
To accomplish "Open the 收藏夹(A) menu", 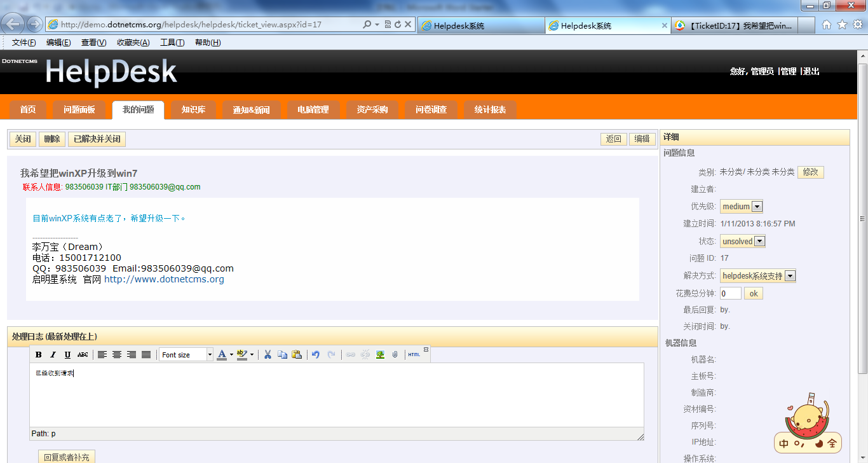I will [x=133, y=43].
